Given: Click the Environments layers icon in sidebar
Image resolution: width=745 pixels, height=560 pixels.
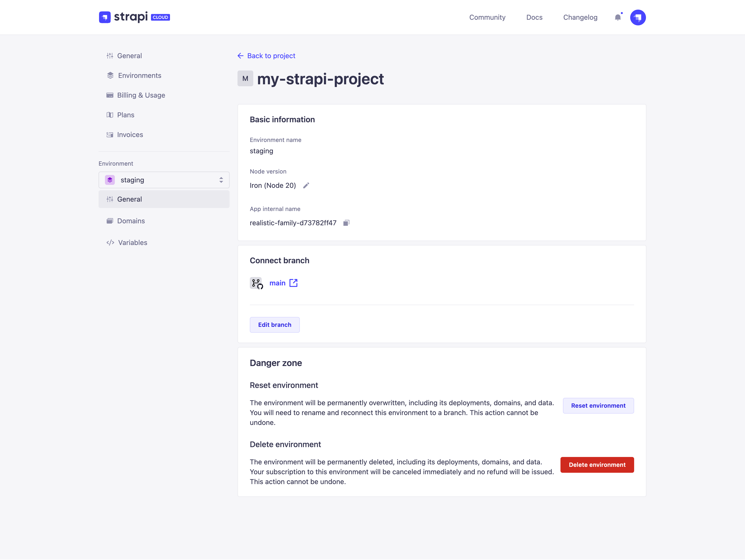Looking at the screenshot, I should (110, 75).
